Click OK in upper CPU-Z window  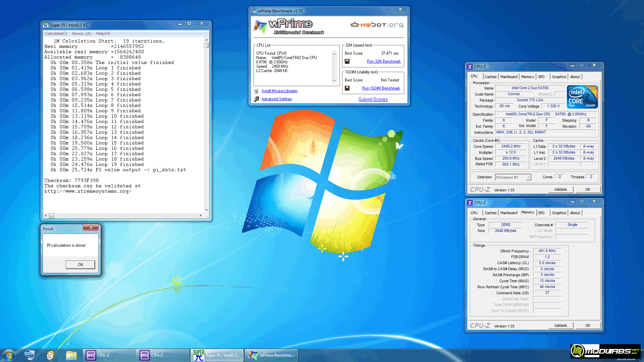588,189
